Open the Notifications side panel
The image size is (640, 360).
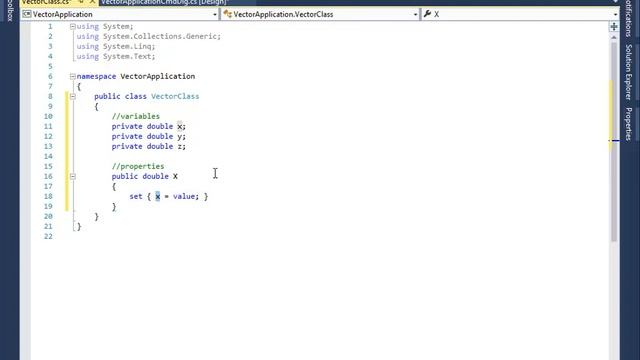point(629,18)
